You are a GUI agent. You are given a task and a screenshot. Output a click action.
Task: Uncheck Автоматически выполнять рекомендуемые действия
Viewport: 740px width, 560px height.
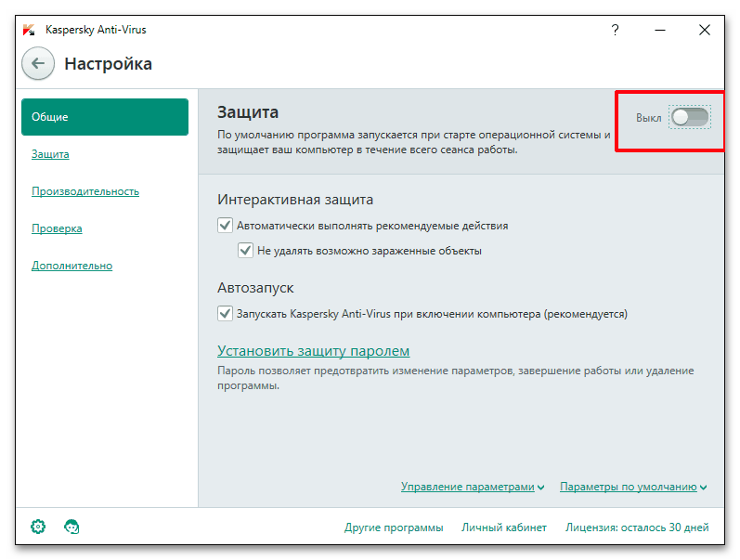click(x=225, y=226)
